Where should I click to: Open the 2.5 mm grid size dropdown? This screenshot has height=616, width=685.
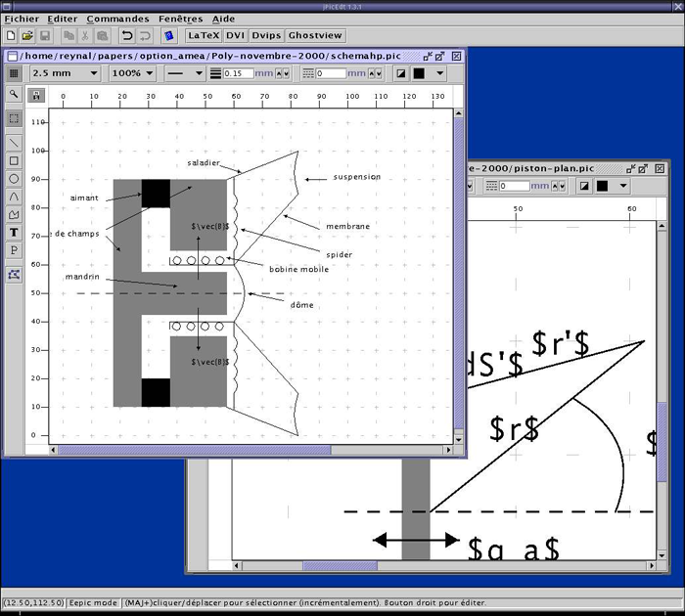click(x=65, y=73)
